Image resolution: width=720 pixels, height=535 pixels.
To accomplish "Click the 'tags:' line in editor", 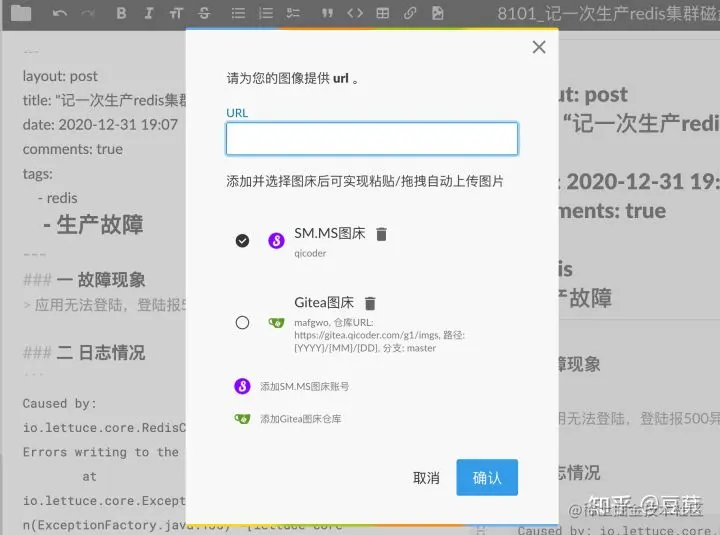I will (38, 174).
